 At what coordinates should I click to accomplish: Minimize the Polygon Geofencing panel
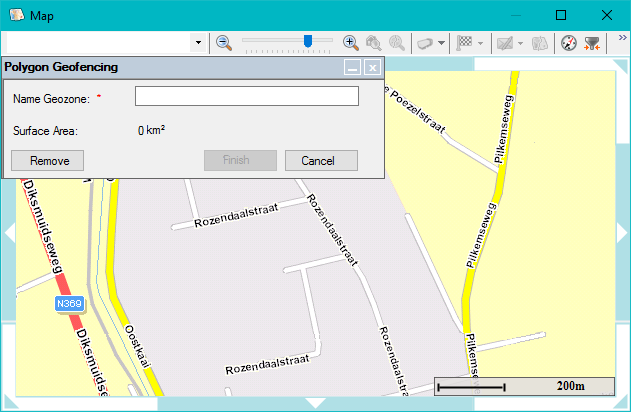pyautogui.click(x=351, y=68)
